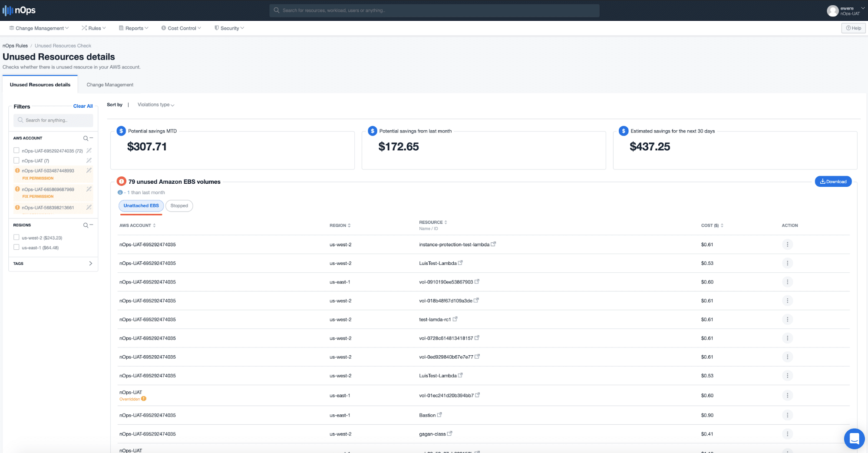Edit account nOps-UAT (7) pencil icon
Image resolution: width=868 pixels, height=453 pixels.
pos(89,160)
